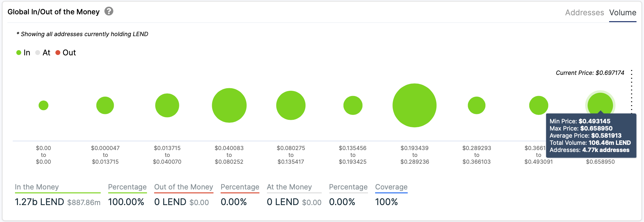Select the bubble ending at $0.493091

click(x=538, y=105)
